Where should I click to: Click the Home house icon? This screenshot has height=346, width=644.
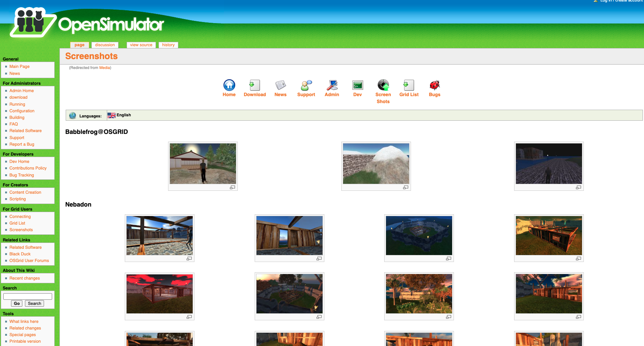[229, 85]
